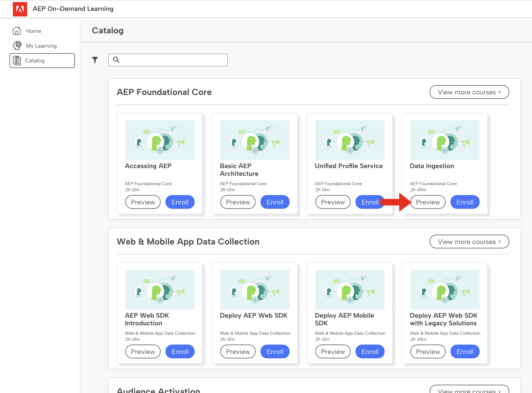
Task: Click into the catalog search field
Action: coord(168,60)
